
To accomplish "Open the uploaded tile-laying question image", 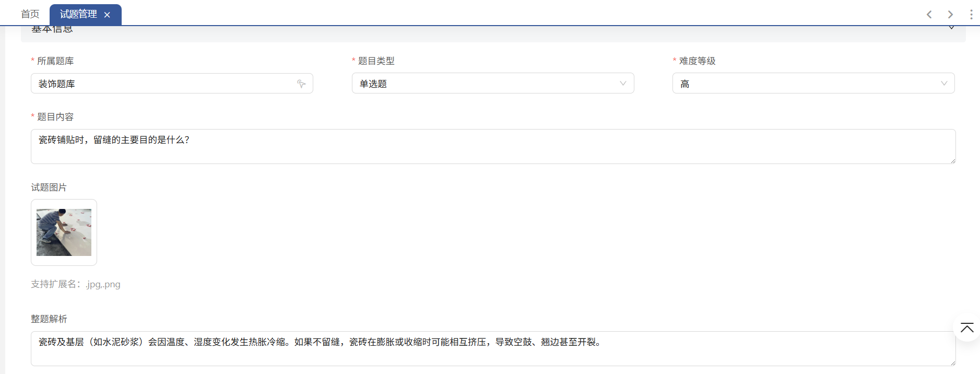I will click(64, 232).
